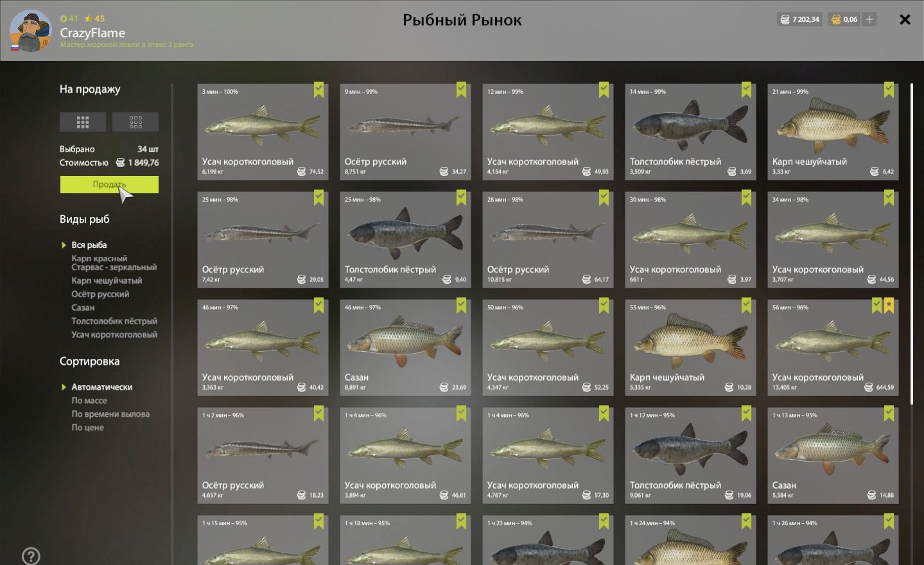
Task: Click the CrazyFlame player avatar
Action: (30, 31)
